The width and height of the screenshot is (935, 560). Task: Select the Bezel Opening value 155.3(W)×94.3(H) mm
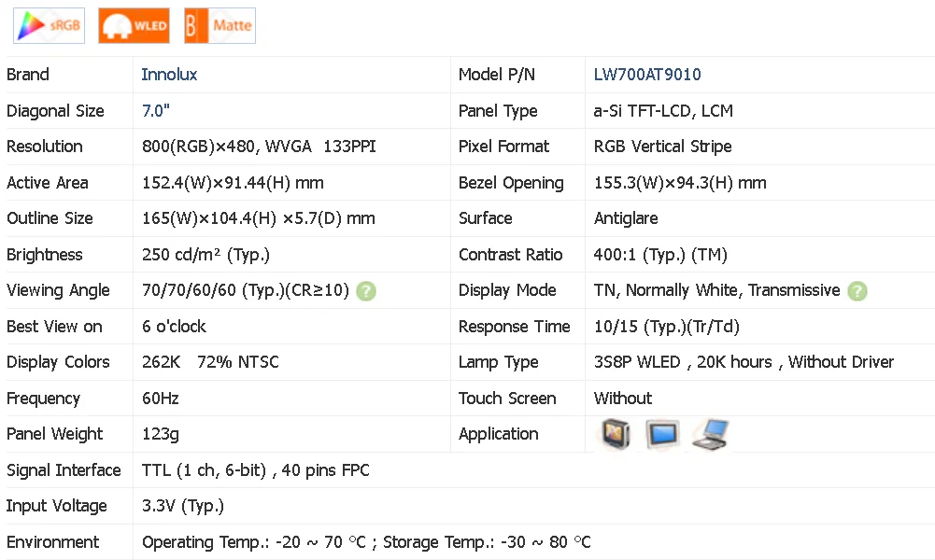680,183
